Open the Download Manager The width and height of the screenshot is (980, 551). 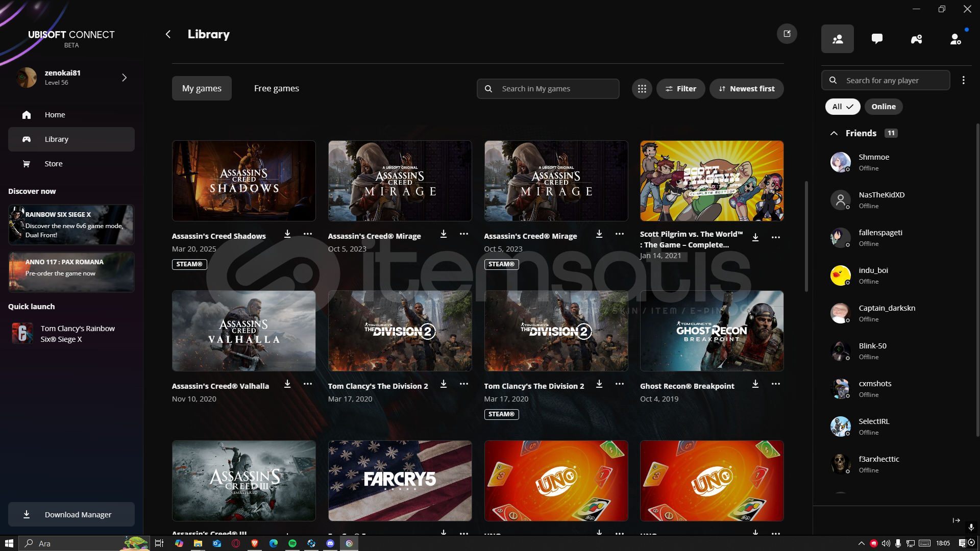[71, 514]
